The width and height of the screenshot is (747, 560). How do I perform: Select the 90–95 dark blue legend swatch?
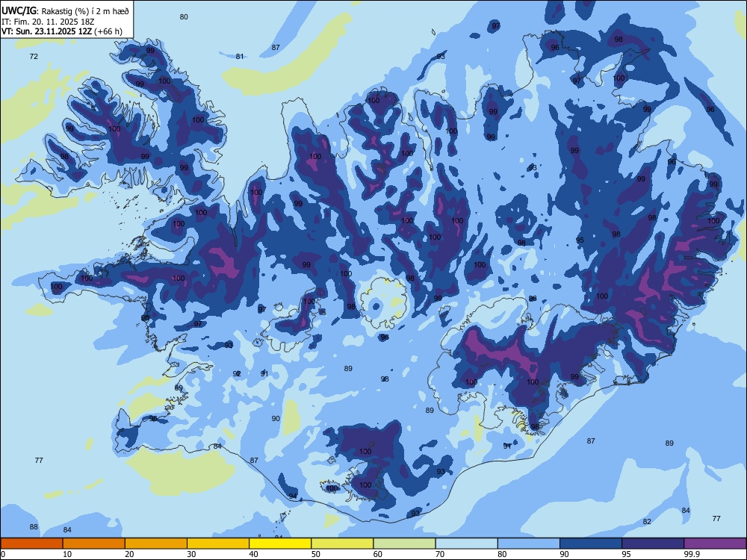point(591,544)
